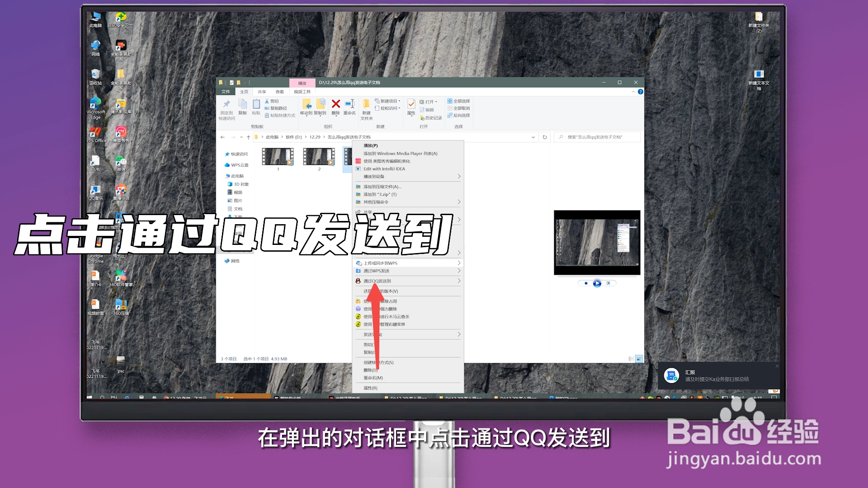Viewport: 868px width, 488px height.
Task: Choose 添加到 Windows Media Player 列表
Action: 408,154
